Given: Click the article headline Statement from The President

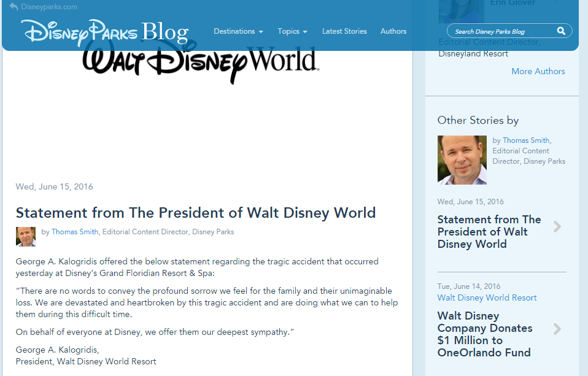Looking at the screenshot, I should (x=195, y=213).
